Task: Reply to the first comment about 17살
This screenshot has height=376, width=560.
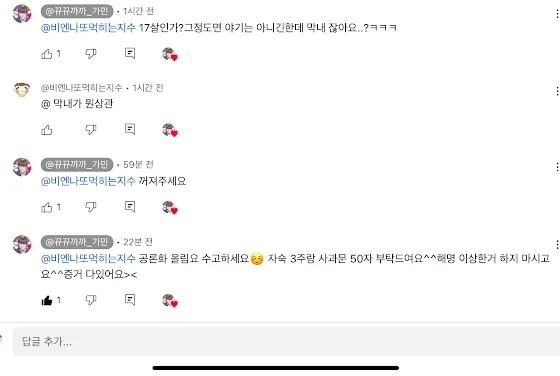Action: tap(130, 54)
